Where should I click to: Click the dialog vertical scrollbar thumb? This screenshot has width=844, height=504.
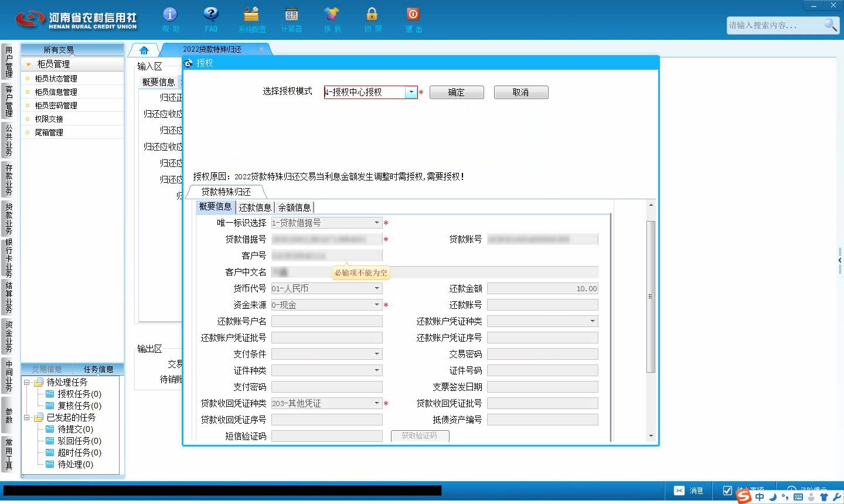[x=651, y=297]
